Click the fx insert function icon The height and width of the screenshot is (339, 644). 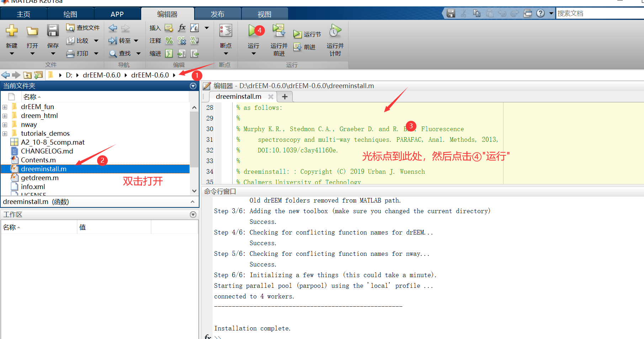click(182, 28)
